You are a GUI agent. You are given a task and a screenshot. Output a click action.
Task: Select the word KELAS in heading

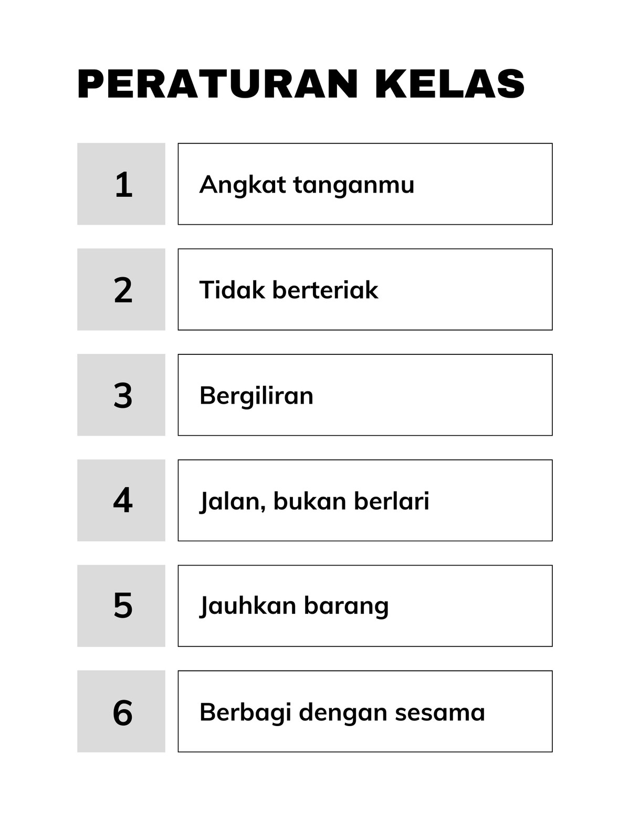[450, 84]
